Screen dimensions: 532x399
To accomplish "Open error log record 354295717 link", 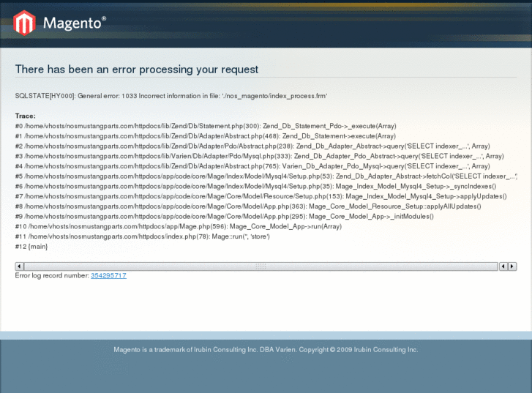I will 108,275.
